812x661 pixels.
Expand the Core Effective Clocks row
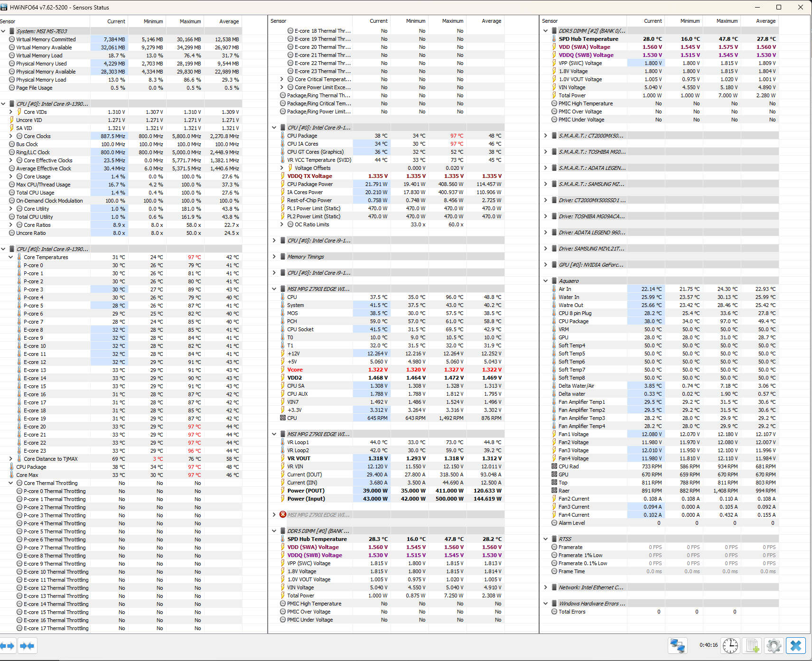tap(11, 160)
